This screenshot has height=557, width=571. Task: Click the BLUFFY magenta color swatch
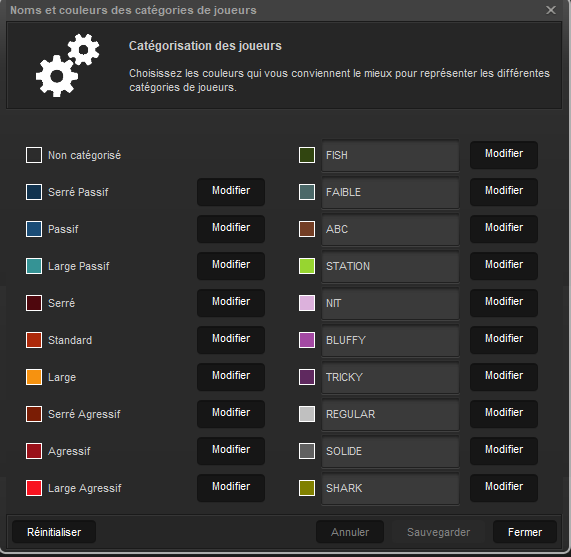[x=307, y=340]
